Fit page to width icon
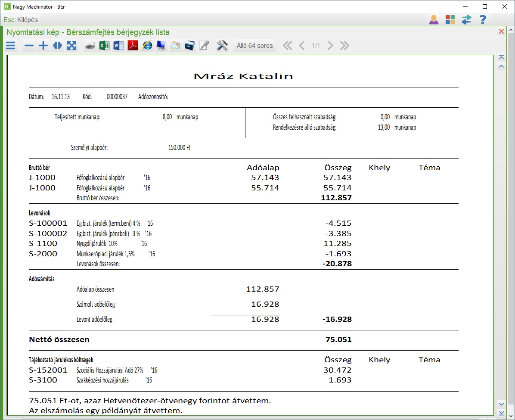The width and height of the screenshot is (515, 420). point(57,46)
